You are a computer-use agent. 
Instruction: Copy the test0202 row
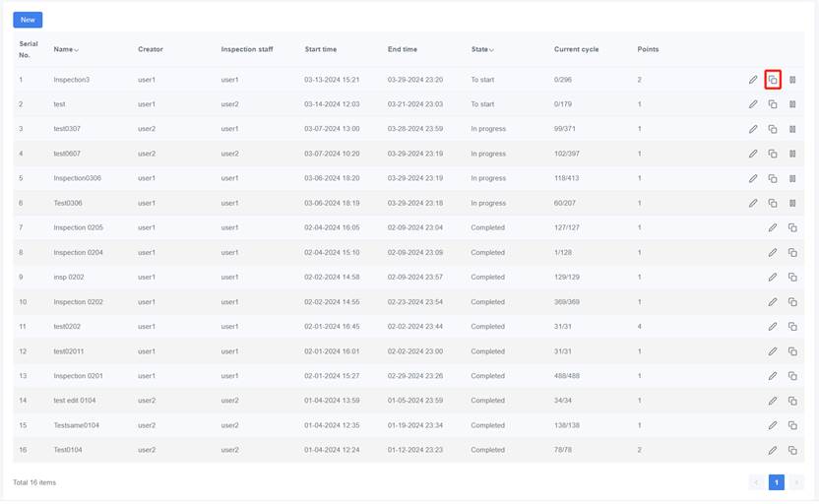[x=792, y=327]
